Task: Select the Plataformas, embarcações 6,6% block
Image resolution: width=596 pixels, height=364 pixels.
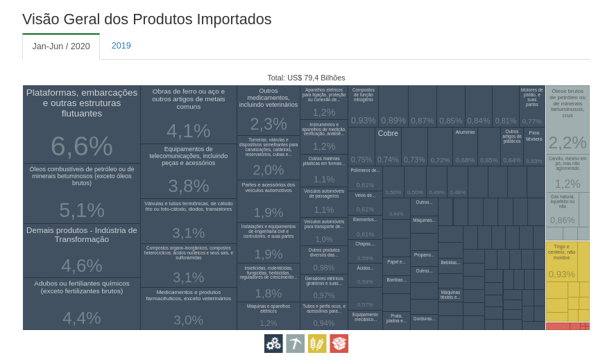Action: click(82, 125)
